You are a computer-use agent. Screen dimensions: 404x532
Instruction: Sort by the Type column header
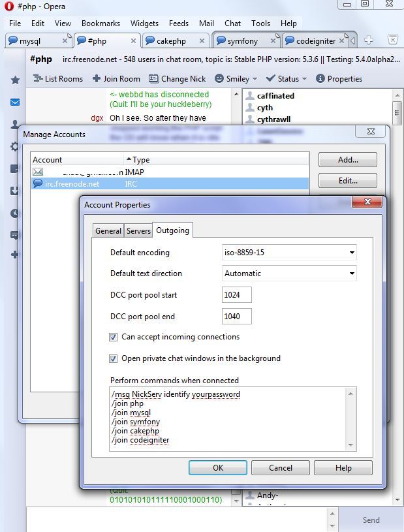[217, 159]
